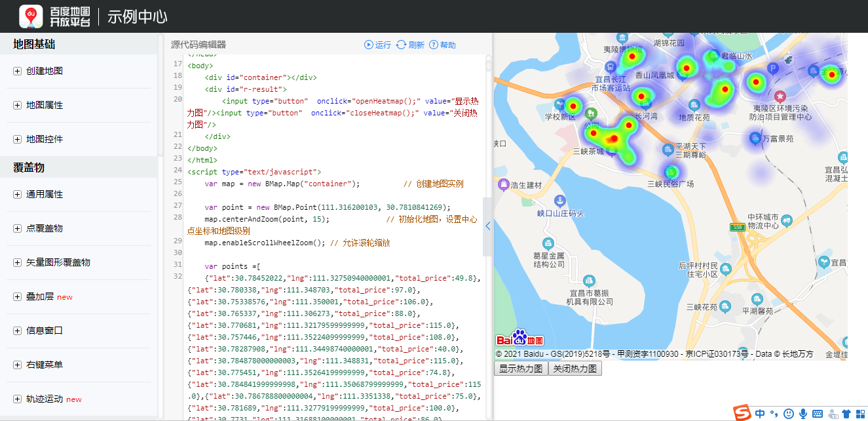Click the Sogou punctuation mode icon

pos(774,414)
